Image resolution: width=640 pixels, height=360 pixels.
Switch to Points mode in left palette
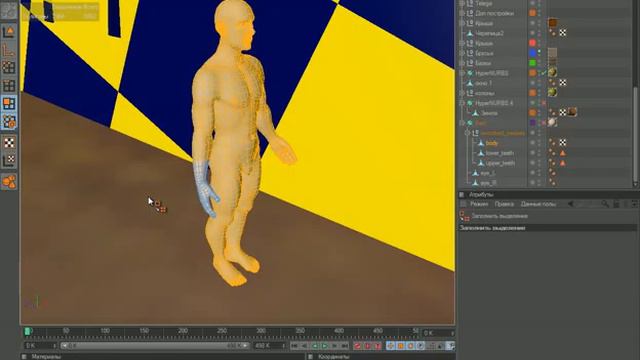coord(9,67)
